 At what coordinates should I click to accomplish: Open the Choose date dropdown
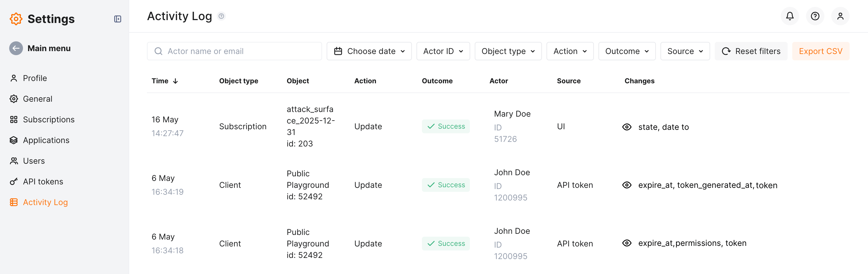coord(369,51)
